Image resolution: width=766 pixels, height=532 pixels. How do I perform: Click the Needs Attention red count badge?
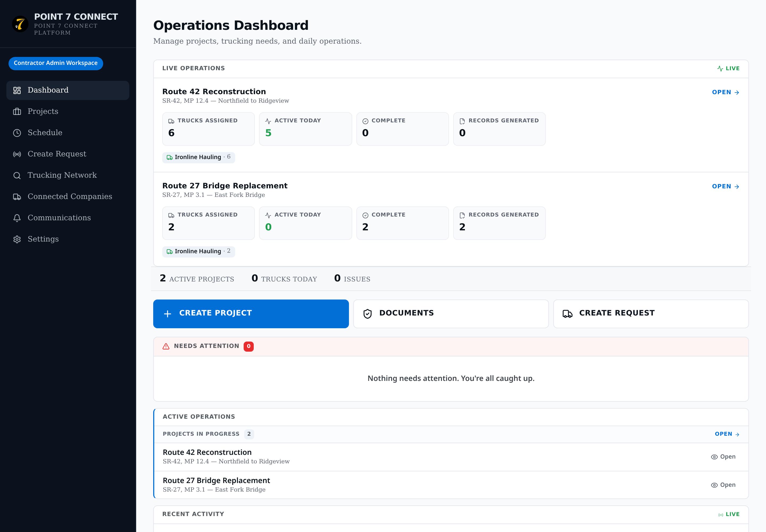pyautogui.click(x=249, y=347)
